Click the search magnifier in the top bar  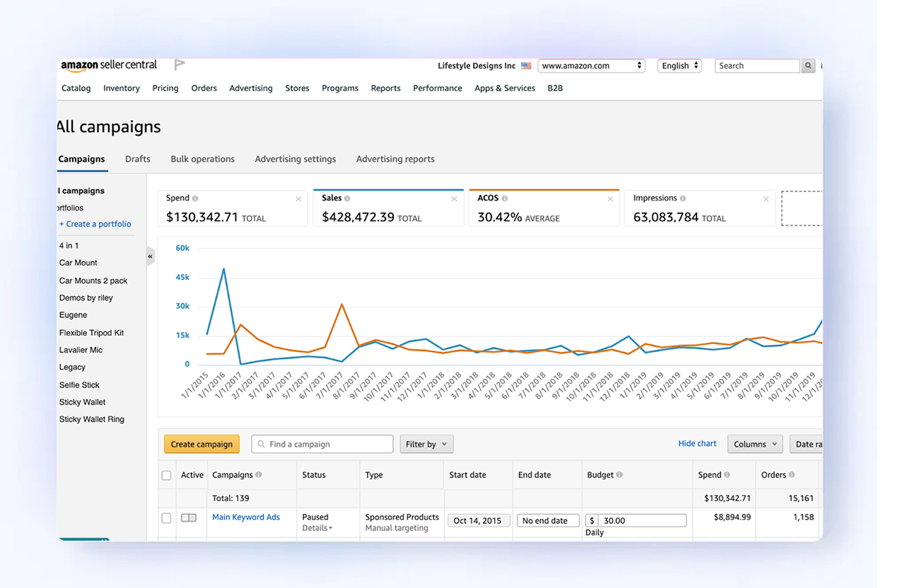[x=808, y=65]
